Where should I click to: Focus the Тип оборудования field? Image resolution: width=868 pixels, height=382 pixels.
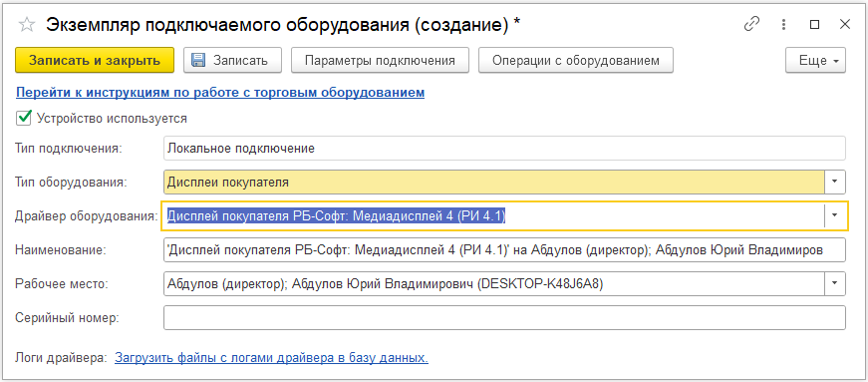[493, 182]
